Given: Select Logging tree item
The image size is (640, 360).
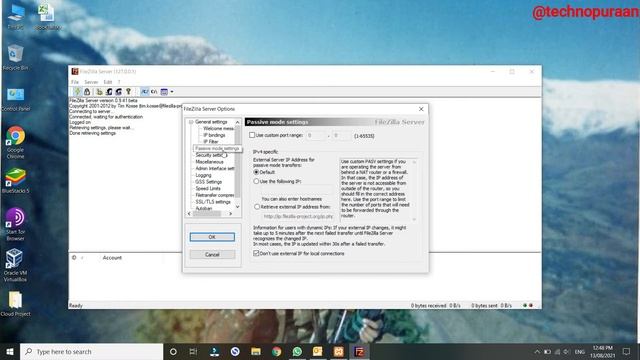Looking at the screenshot, I should (x=203, y=175).
